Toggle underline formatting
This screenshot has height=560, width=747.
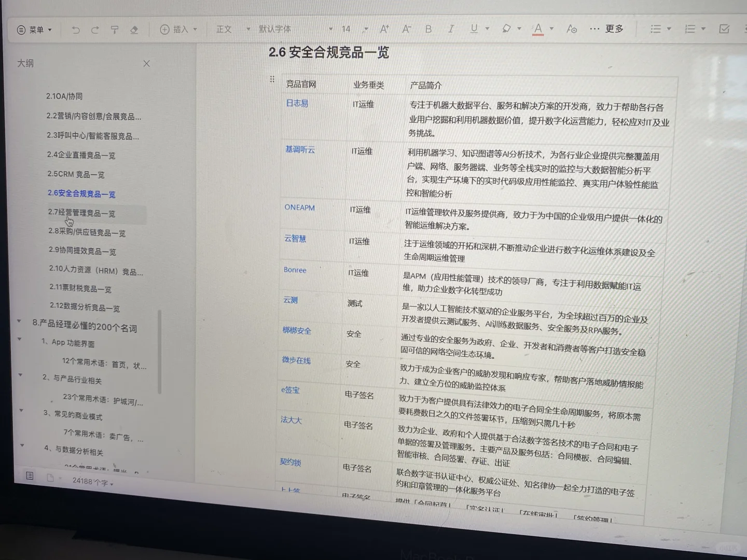pyautogui.click(x=473, y=30)
